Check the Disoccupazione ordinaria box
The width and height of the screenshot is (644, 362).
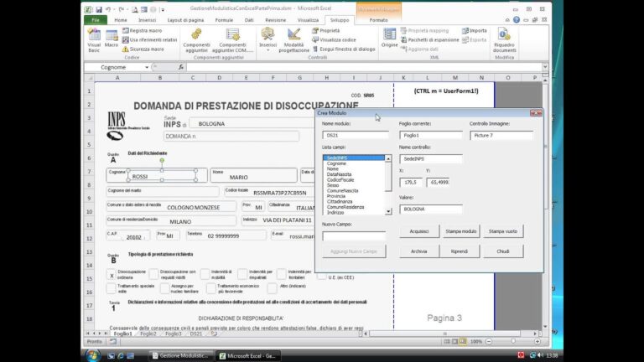[111, 275]
